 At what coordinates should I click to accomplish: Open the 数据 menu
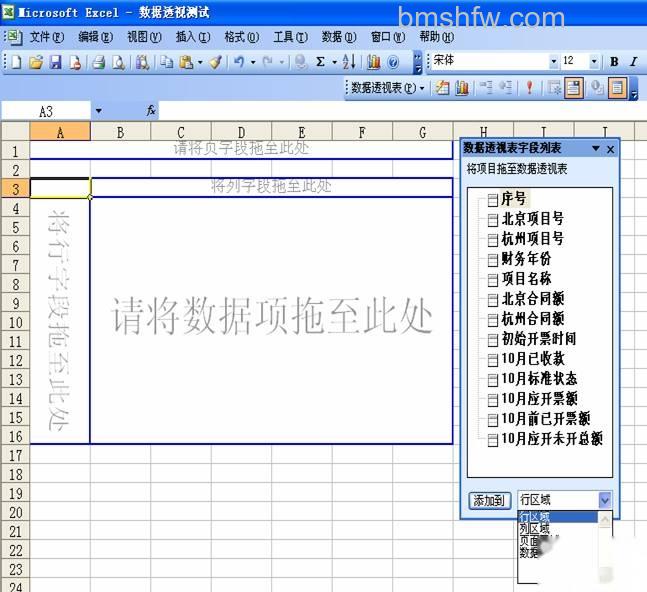click(339, 37)
